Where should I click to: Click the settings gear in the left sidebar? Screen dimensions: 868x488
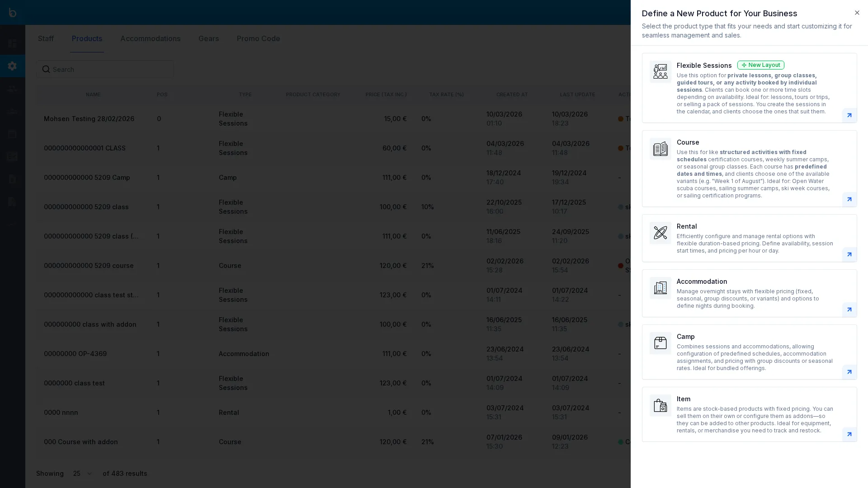12,66
